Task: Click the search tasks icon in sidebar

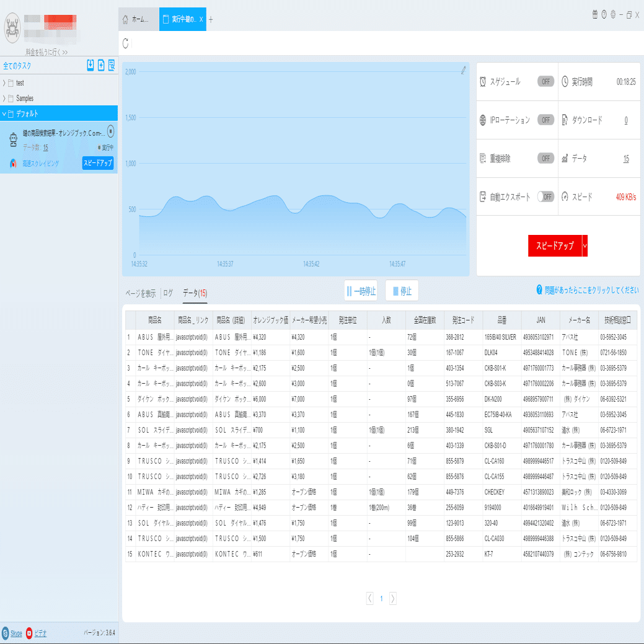Action: (x=112, y=65)
